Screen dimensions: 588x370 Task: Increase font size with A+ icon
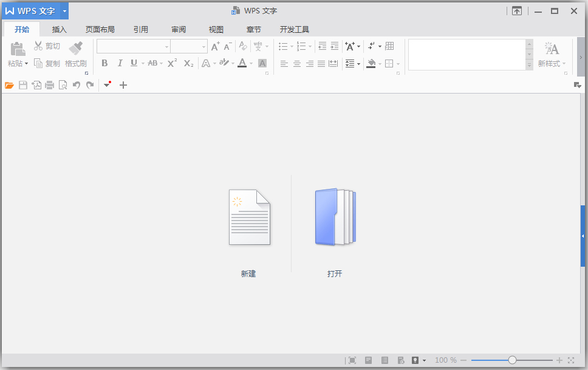[215, 46]
